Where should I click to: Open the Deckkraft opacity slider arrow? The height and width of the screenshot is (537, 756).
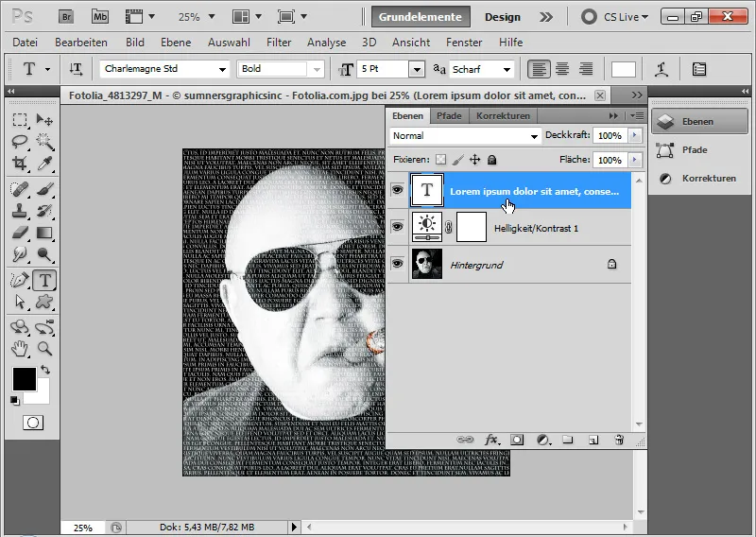pos(635,135)
